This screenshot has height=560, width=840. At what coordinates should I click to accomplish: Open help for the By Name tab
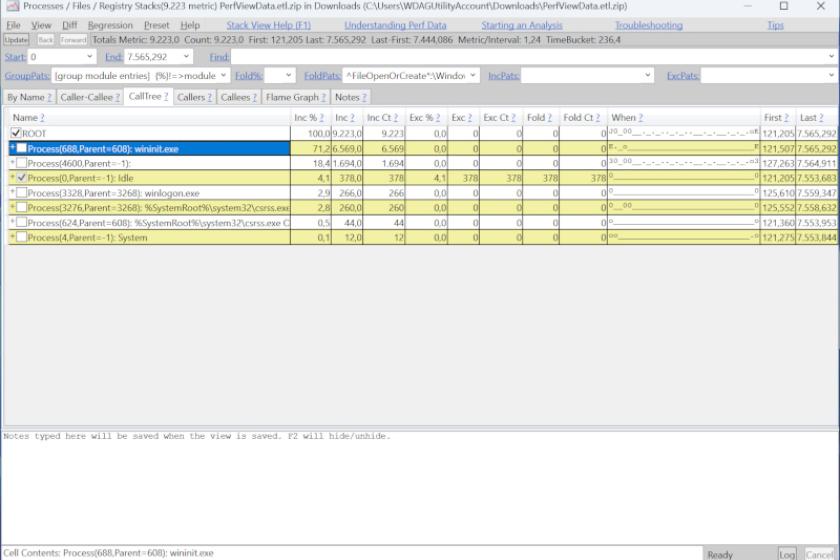(50, 98)
